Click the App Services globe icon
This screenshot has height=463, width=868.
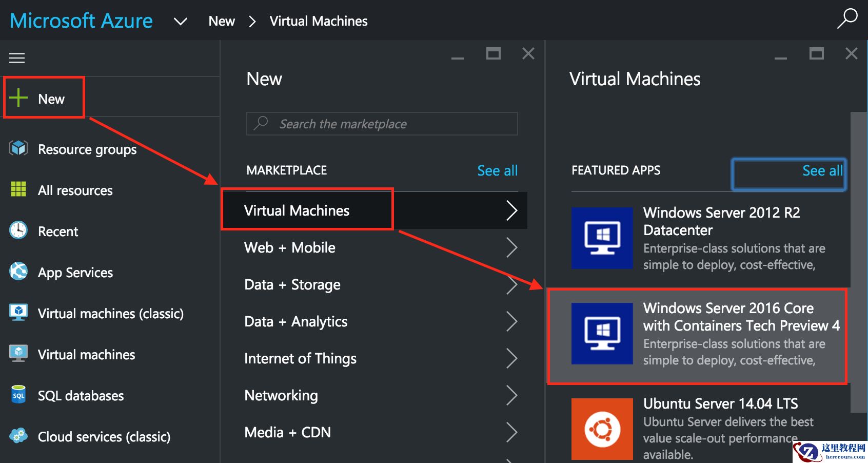tap(18, 271)
